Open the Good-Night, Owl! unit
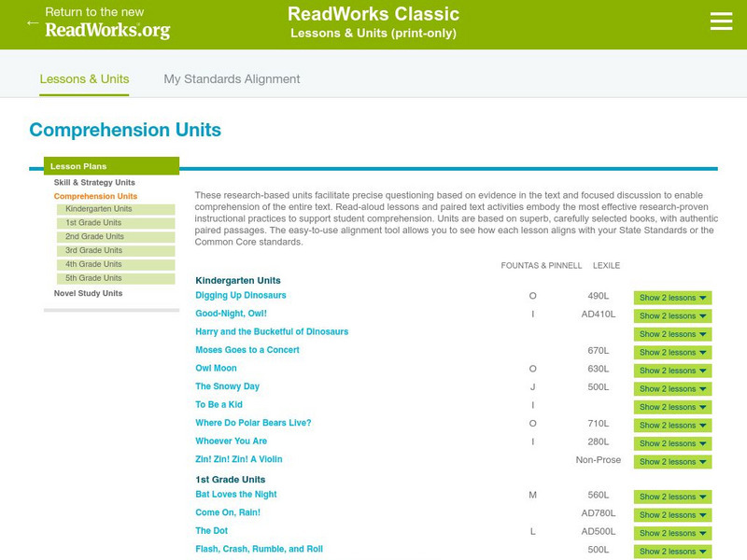Screen dimensions: 747x560 pyautogui.click(x=231, y=314)
